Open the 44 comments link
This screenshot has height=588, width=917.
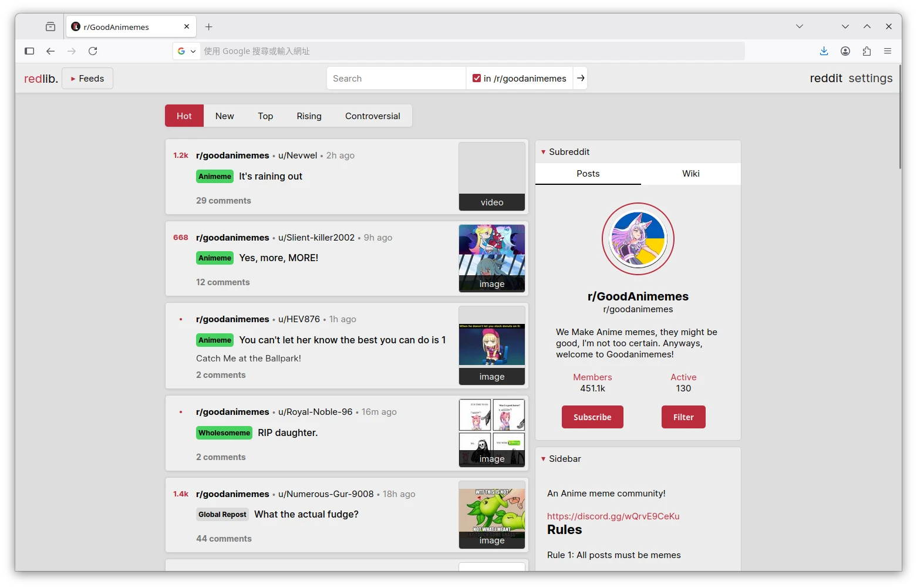[x=224, y=539]
